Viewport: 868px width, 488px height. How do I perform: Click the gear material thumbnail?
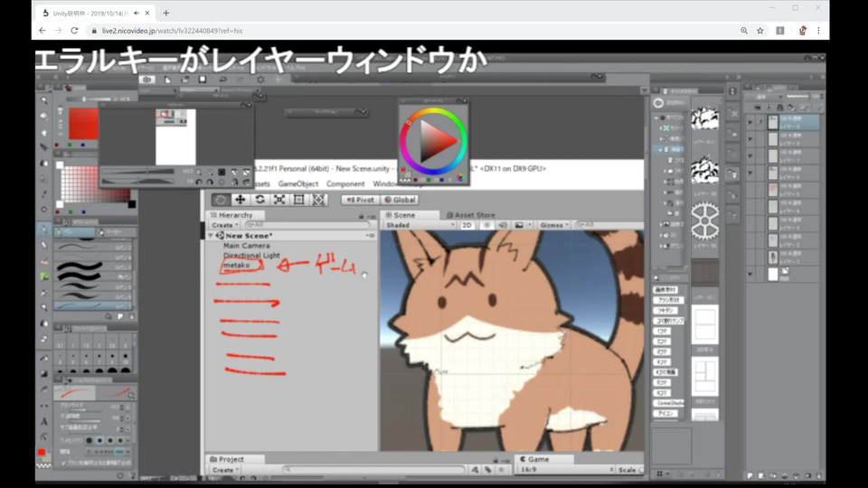(x=704, y=221)
